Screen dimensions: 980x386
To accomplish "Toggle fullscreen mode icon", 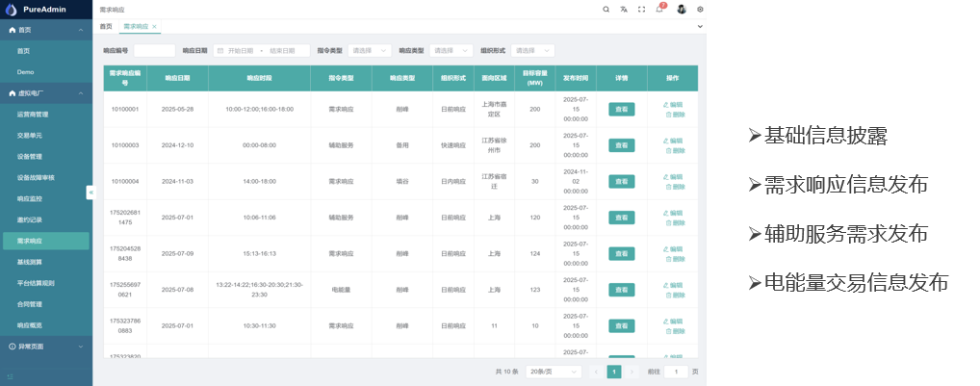I will [642, 9].
